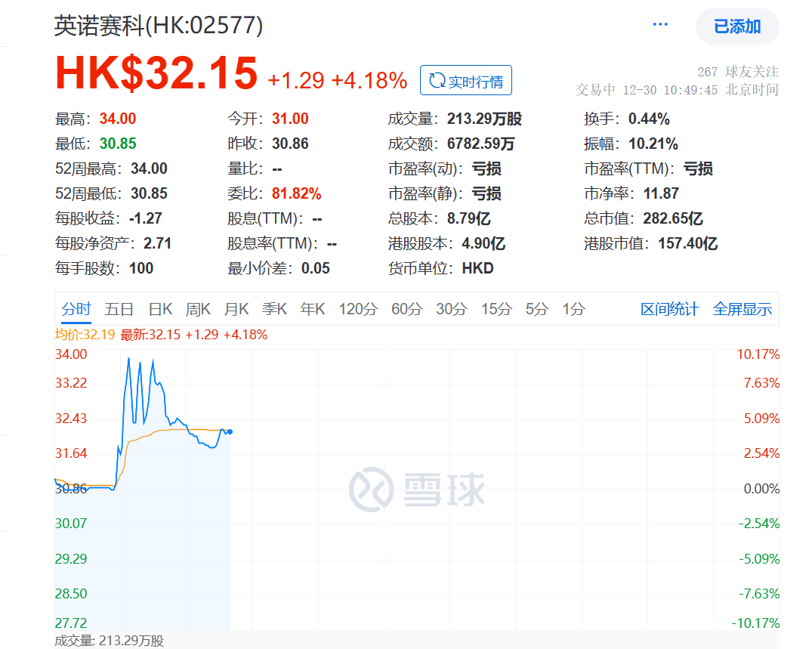812x649 pixels.
Task: Switch to the 60分 sixty-minute chart
Action: 407,309
